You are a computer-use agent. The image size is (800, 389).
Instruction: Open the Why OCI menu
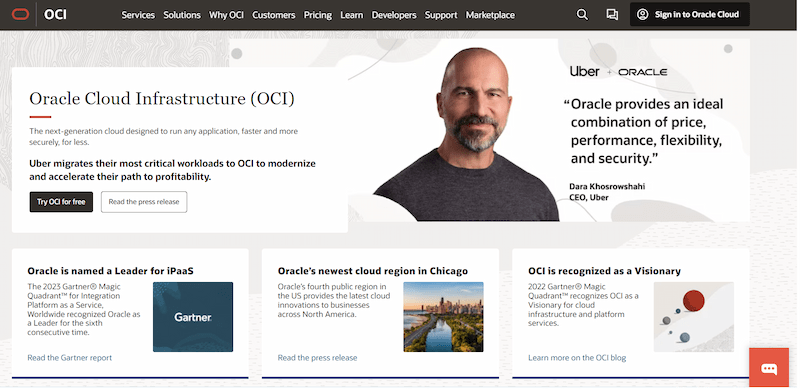tap(226, 15)
